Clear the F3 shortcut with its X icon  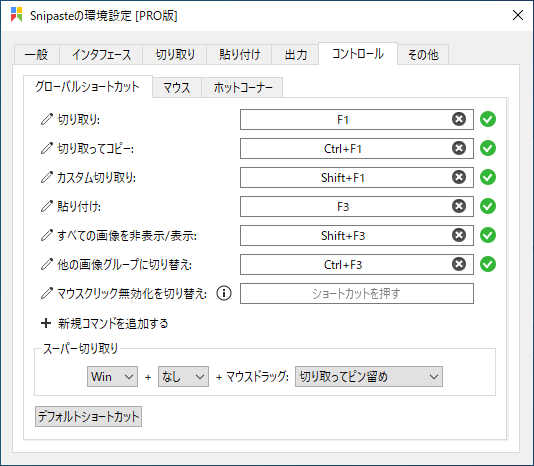[x=459, y=206]
